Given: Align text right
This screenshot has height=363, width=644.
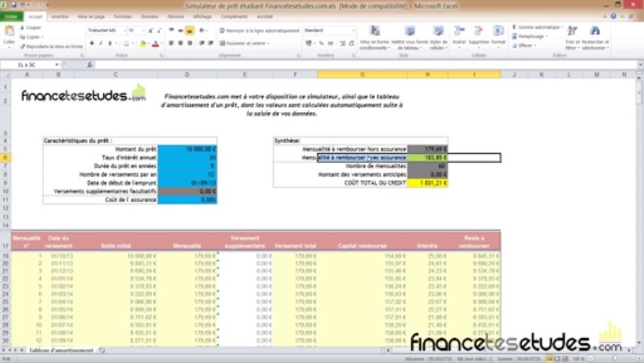Looking at the screenshot, I should click(x=189, y=43).
